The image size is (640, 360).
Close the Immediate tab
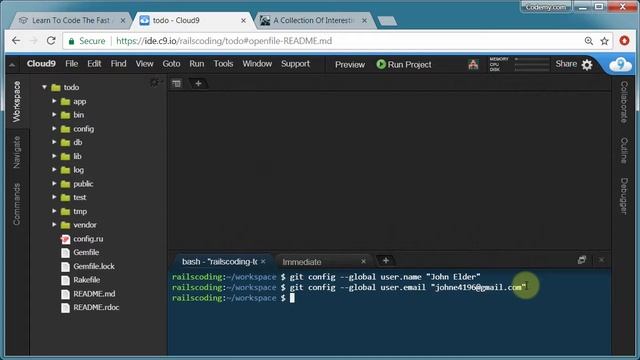click(363, 261)
